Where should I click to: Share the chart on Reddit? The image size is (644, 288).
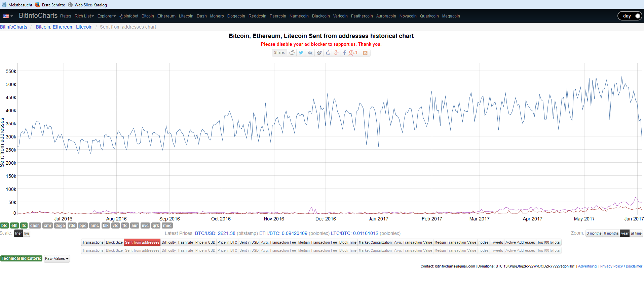pyautogui.click(x=292, y=53)
